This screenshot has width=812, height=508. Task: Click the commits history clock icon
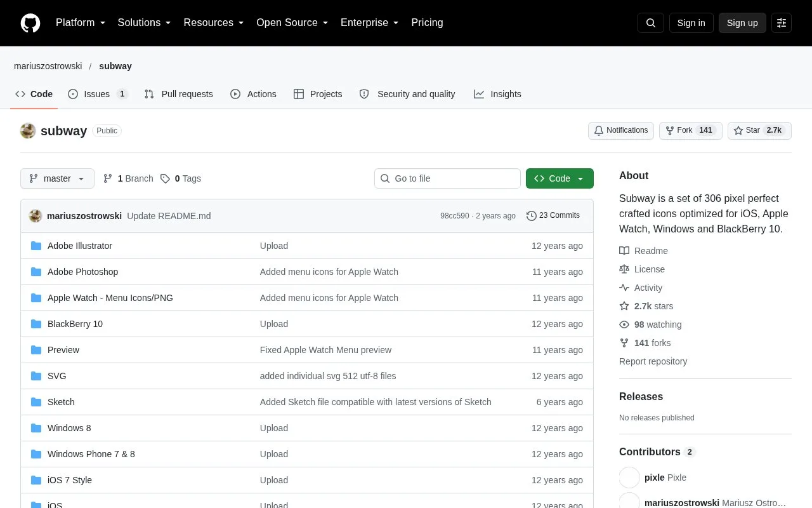click(532, 216)
